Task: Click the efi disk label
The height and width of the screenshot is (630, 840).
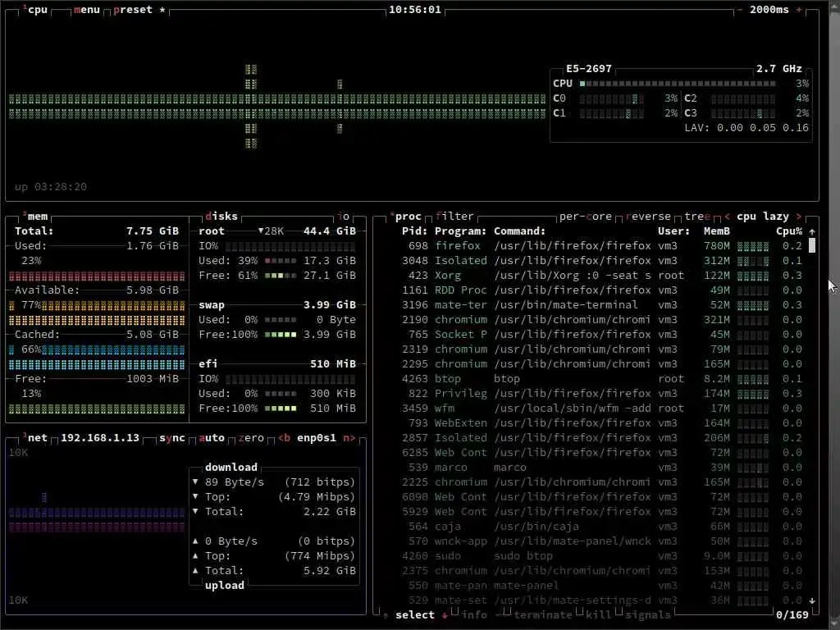Action: 208,363
